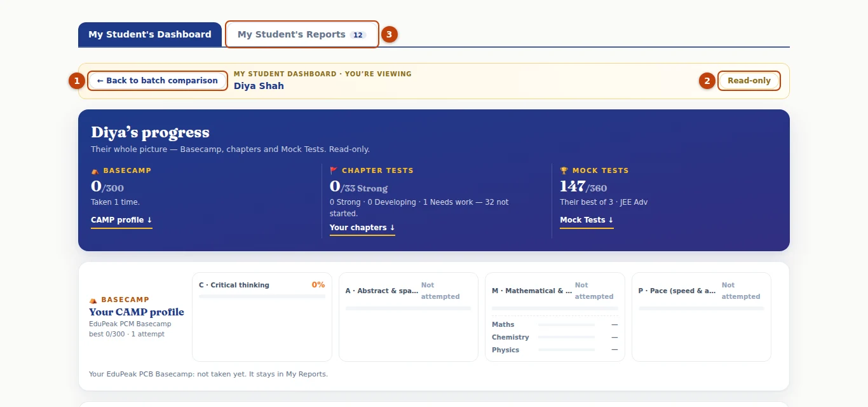Image resolution: width=868 pixels, height=407 pixels.
Task: Click the Your CAMP profile heading
Action: coord(137,312)
